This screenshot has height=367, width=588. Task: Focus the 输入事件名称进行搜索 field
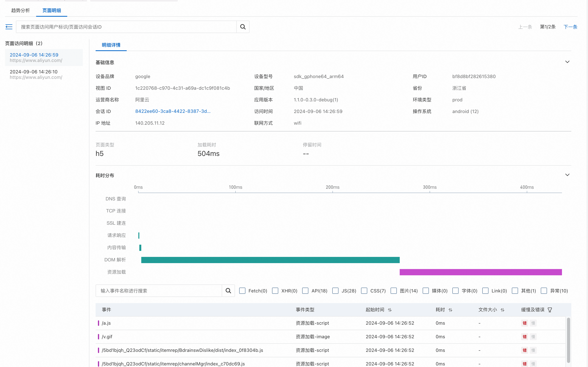pos(159,290)
